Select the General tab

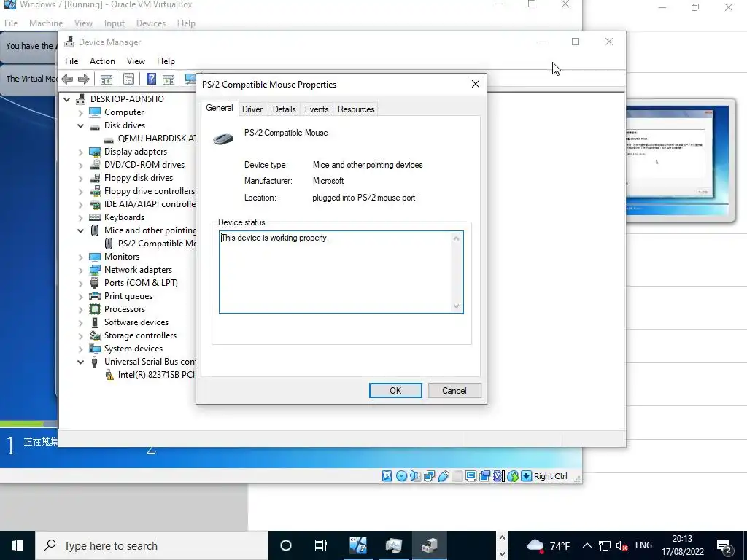coord(219,108)
